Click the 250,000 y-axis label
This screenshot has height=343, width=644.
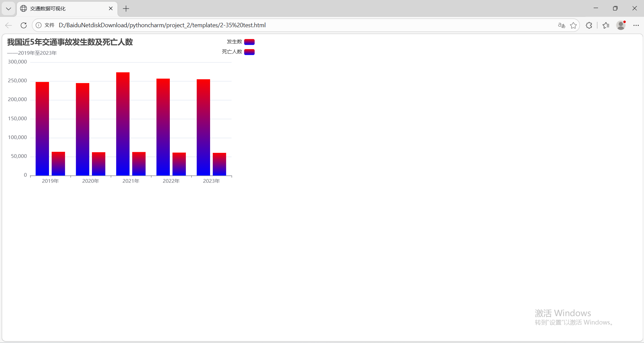17,81
